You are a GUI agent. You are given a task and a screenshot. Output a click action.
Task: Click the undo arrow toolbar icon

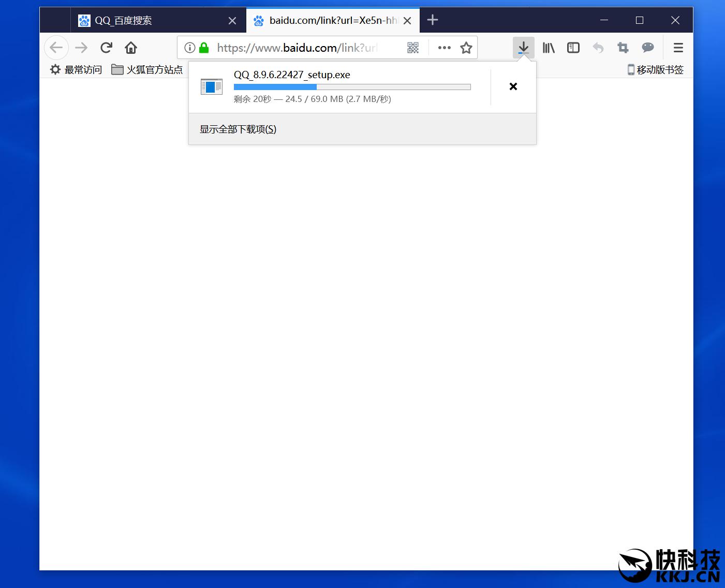pos(598,48)
